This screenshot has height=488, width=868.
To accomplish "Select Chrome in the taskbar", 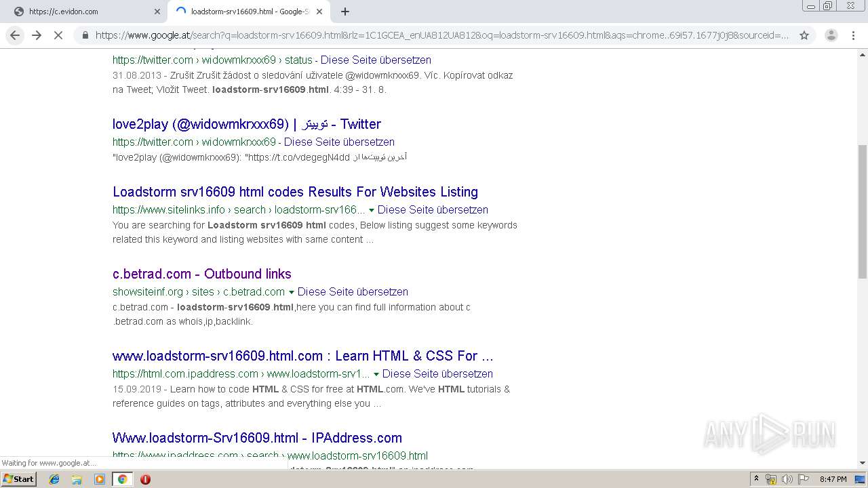I will click(122, 479).
